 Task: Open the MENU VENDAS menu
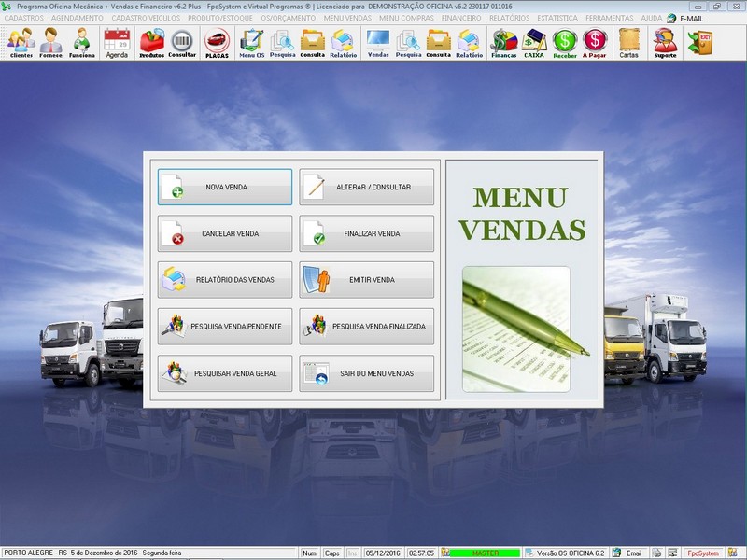click(347, 18)
